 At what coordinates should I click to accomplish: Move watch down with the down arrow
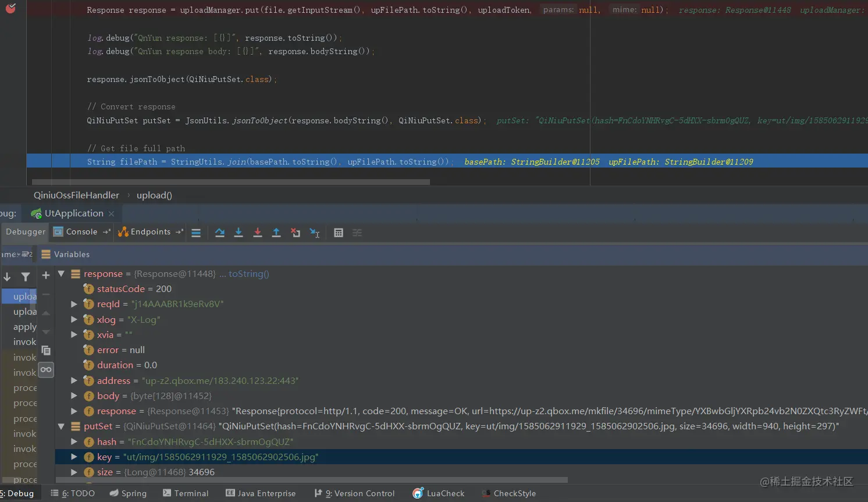46,332
